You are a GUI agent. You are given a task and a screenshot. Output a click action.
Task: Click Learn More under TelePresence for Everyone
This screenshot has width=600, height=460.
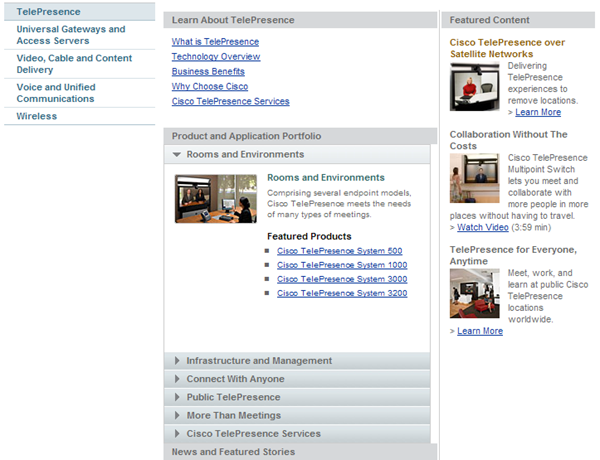click(480, 331)
